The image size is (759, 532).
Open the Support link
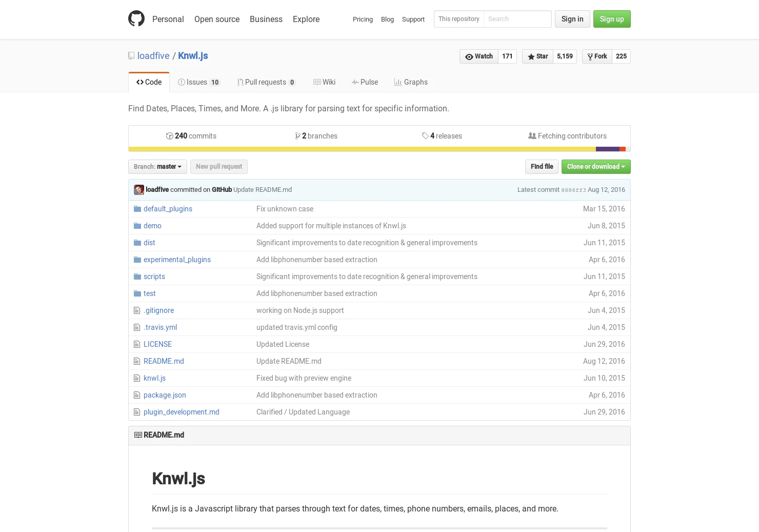pos(413,19)
